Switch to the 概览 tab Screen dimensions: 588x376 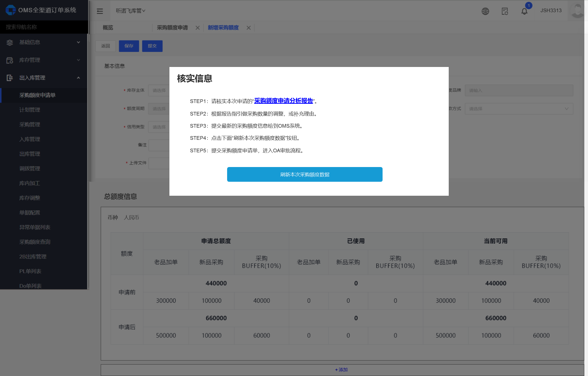pyautogui.click(x=107, y=28)
